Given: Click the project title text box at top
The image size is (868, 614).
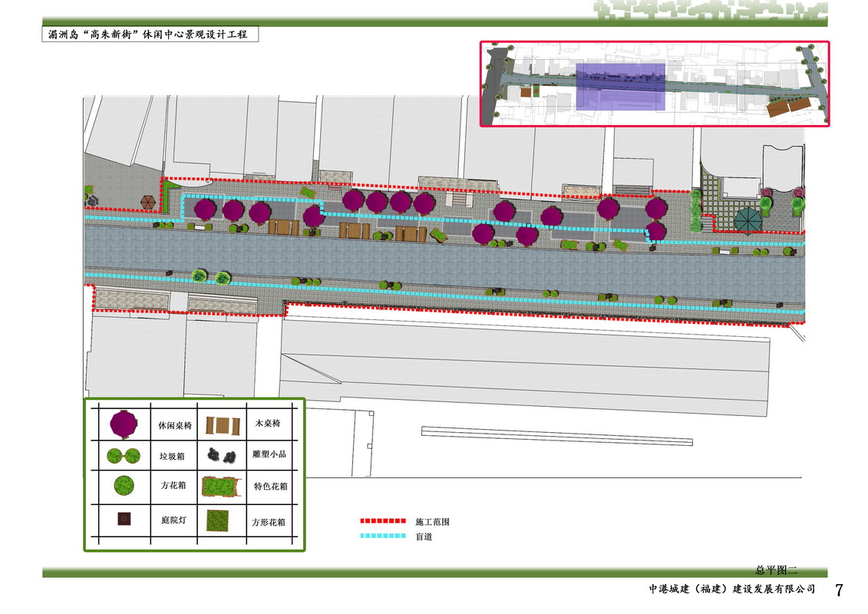Looking at the screenshot, I should pos(150,35).
